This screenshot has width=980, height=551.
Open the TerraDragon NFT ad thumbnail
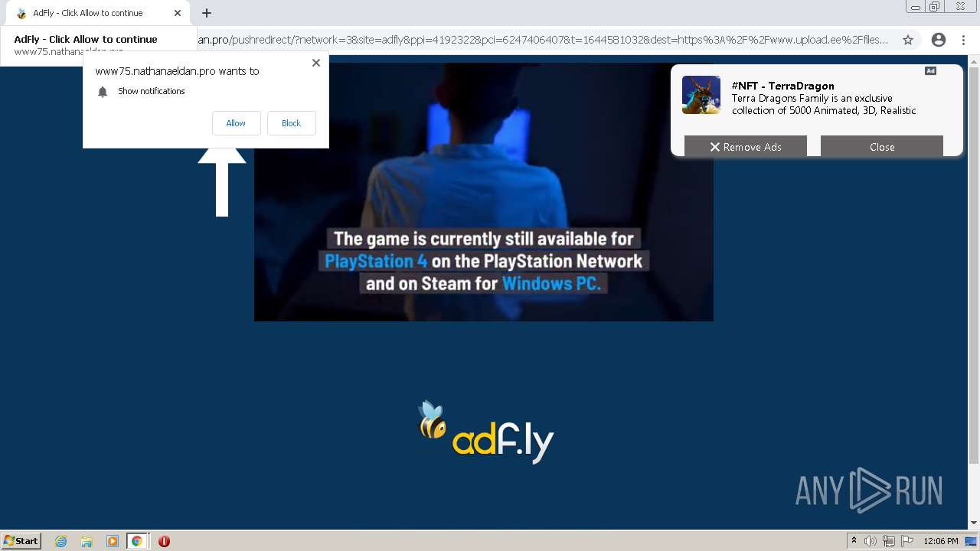coord(701,95)
